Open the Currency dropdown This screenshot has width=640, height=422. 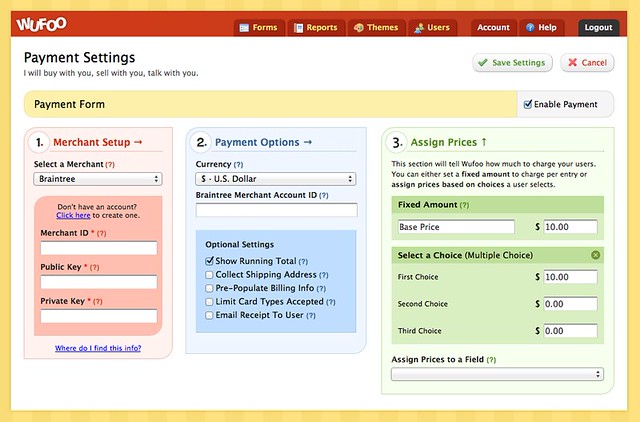(x=276, y=179)
